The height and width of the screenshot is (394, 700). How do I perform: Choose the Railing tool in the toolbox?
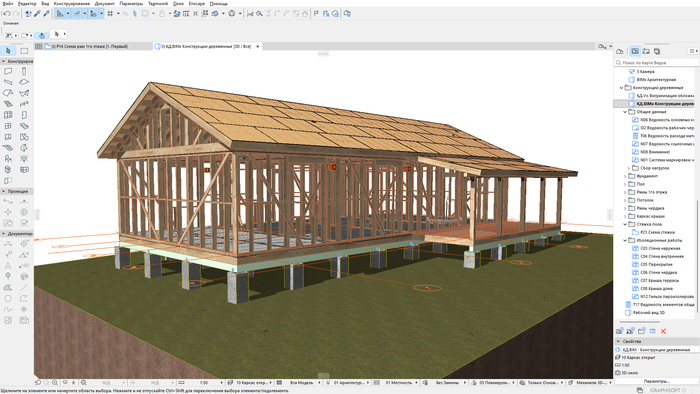[x=24, y=104]
